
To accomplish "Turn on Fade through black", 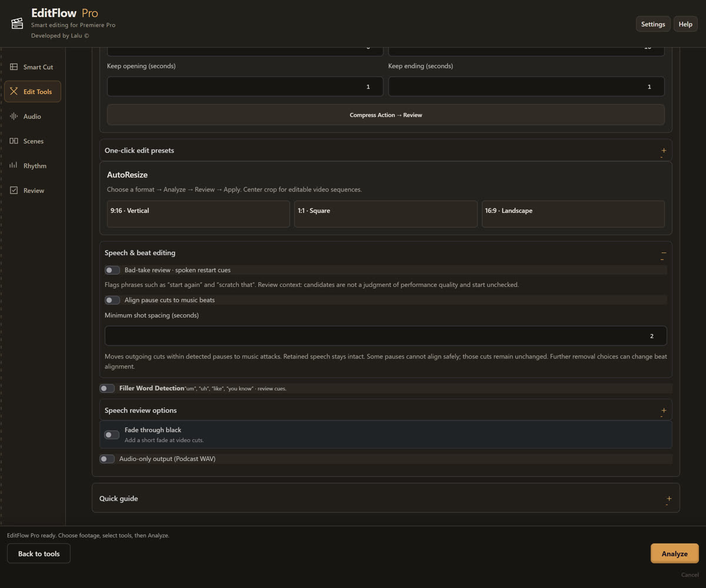I will (x=112, y=435).
